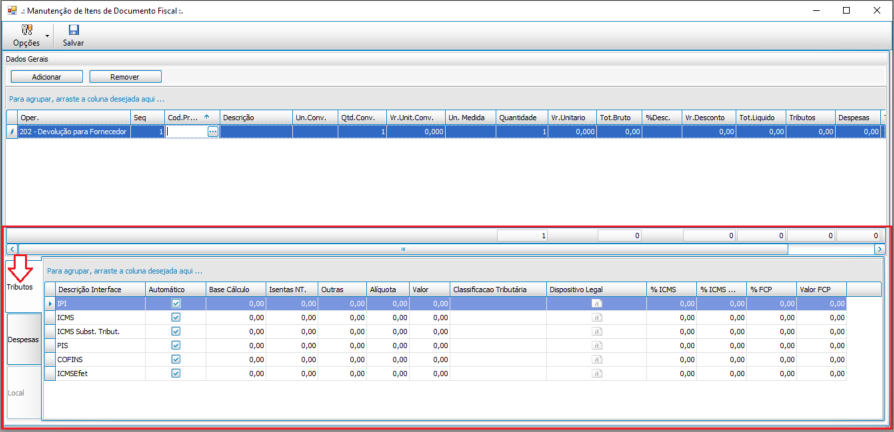Toggle Automático checkbox for ICMS Subst. Tribut.
The image size is (894, 432).
(x=176, y=331)
